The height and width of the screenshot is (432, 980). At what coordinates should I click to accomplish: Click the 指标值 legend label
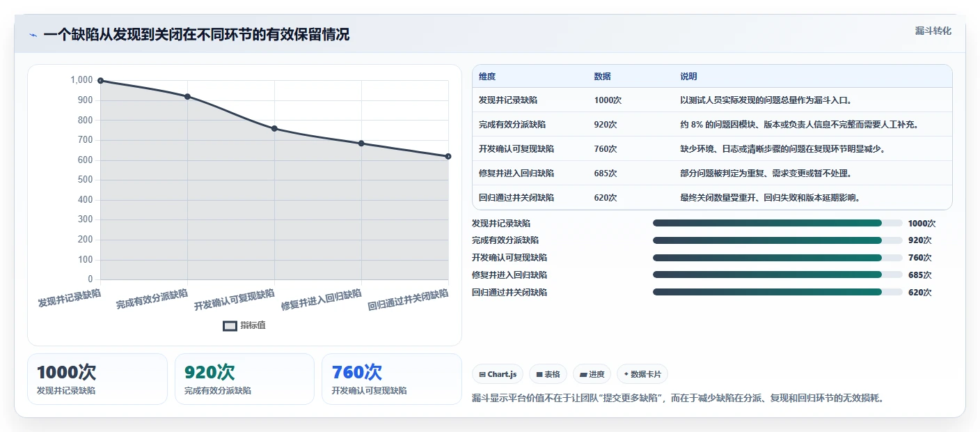click(253, 325)
